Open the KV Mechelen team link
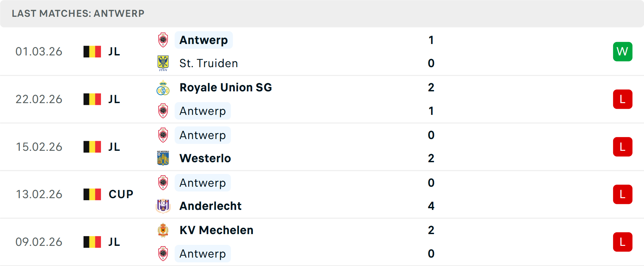The width and height of the screenshot is (644, 266). click(216, 230)
